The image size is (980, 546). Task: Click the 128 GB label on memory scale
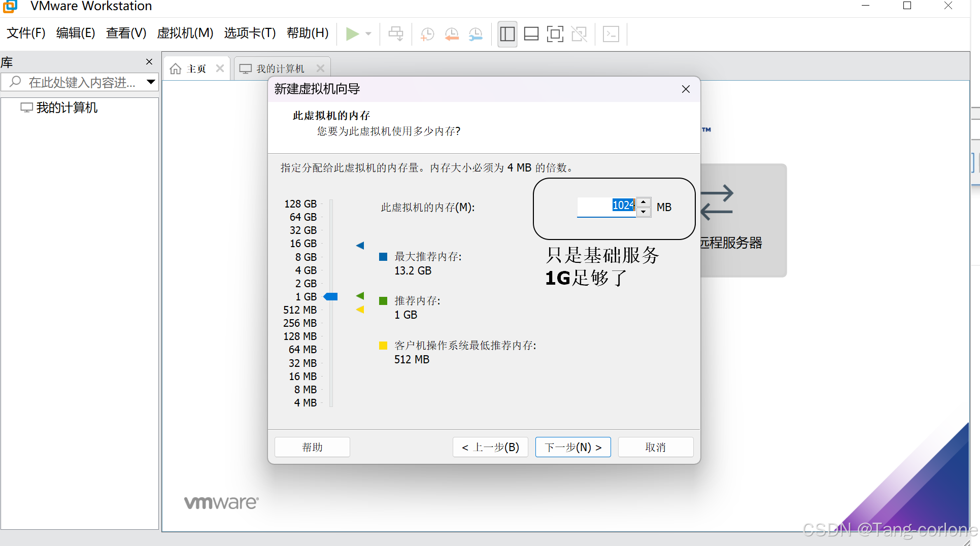(x=300, y=204)
